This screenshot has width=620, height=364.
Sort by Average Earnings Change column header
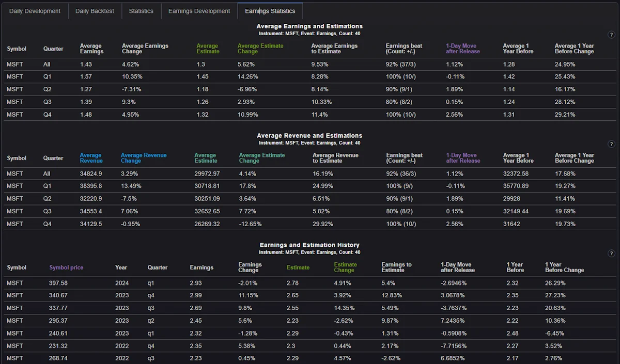pos(145,49)
